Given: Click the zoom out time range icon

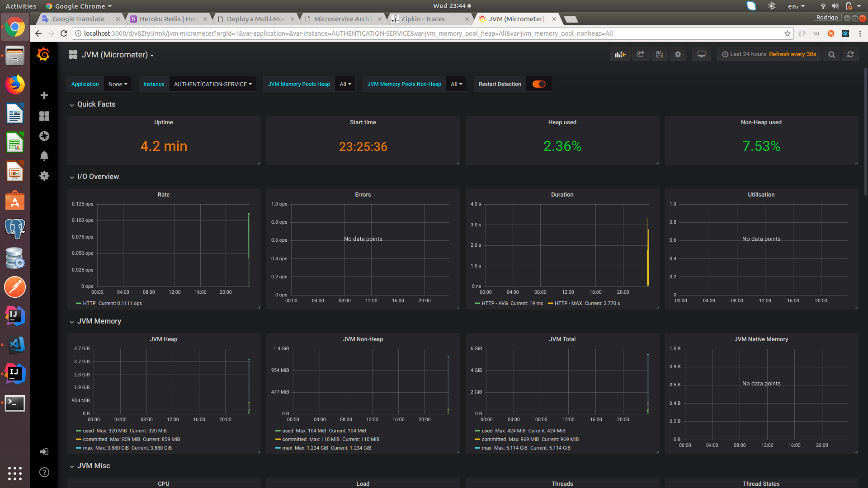Looking at the screenshot, I should click(831, 54).
